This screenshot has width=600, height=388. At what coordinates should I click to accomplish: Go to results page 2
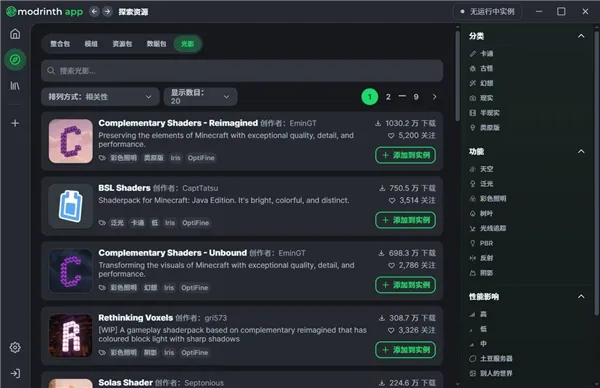[x=388, y=97]
